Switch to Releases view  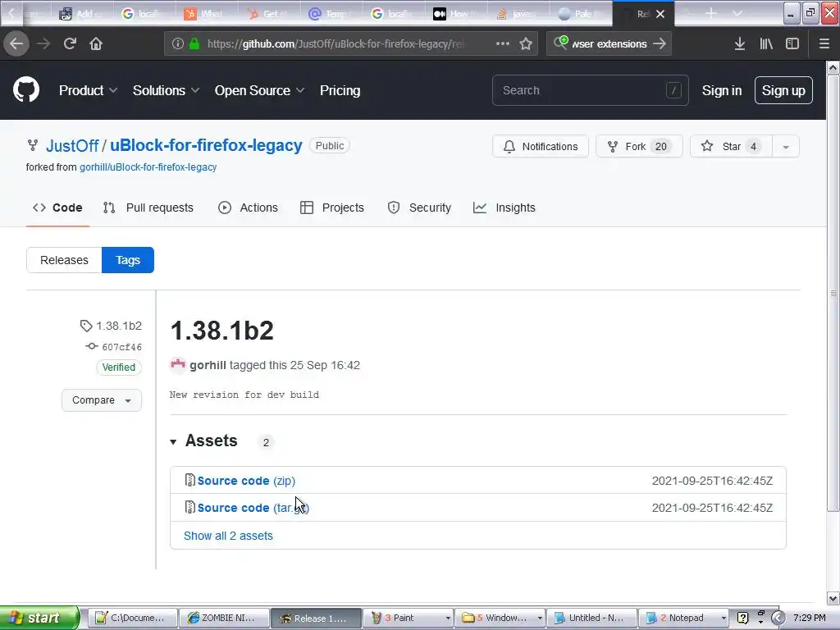point(64,260)
